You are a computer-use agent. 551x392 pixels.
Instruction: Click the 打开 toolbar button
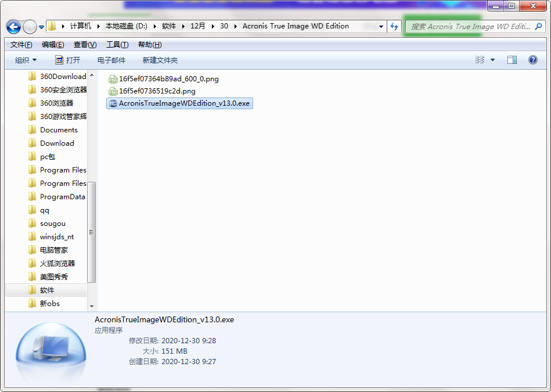68,60
